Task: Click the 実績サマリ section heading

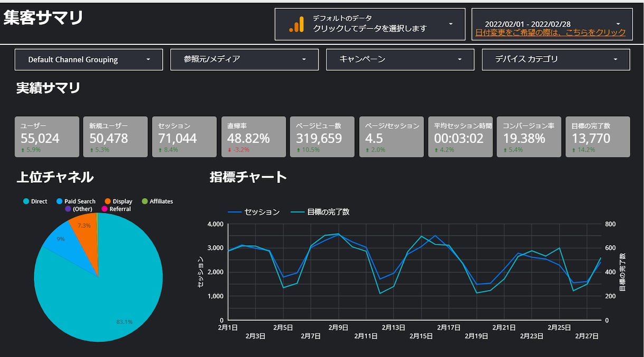Action: pyautogui.click(x=48, y=88)
